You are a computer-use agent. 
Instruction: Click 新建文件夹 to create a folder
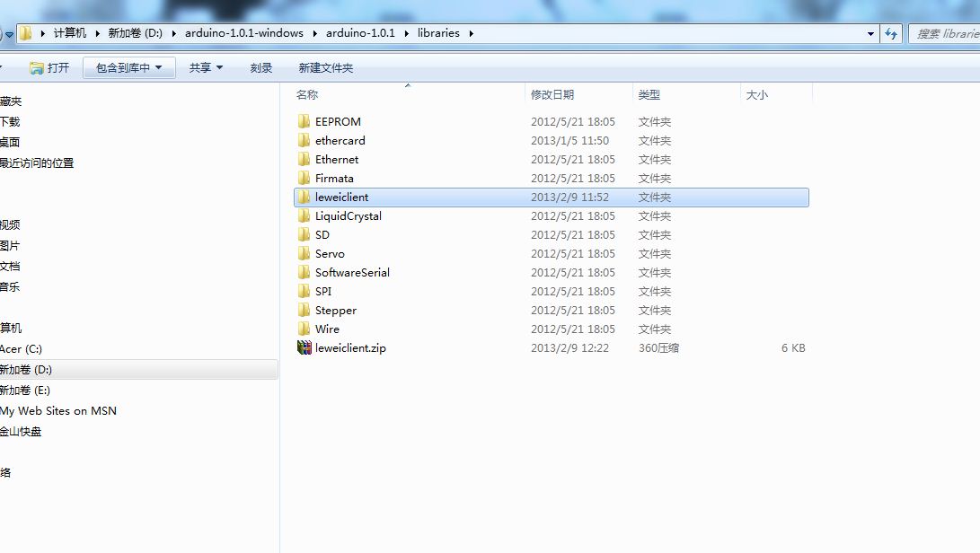point(326,67)
